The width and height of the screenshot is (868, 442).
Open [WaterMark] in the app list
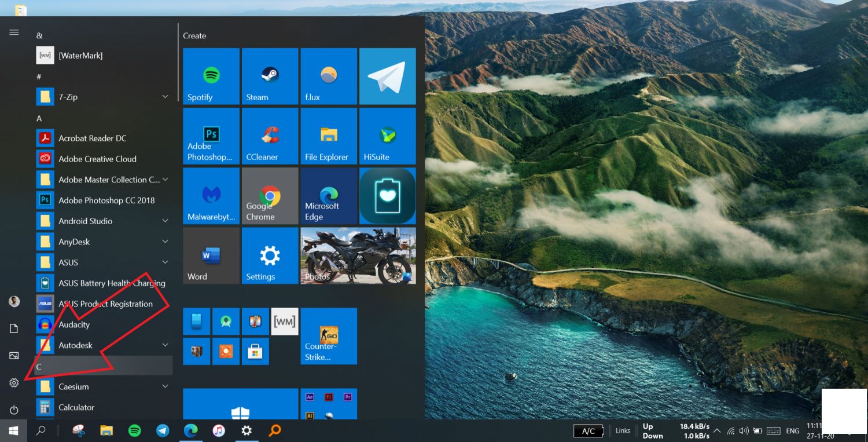coord(104,56)
